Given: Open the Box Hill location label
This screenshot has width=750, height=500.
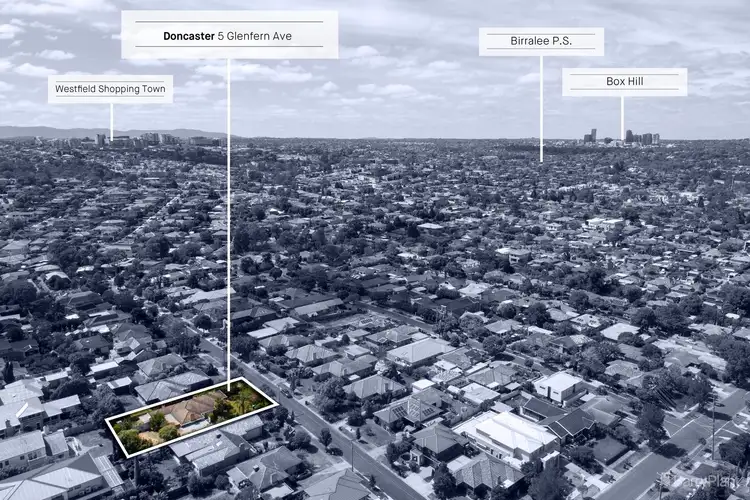Looking at the screenshot, I should (x=624, y=82).
